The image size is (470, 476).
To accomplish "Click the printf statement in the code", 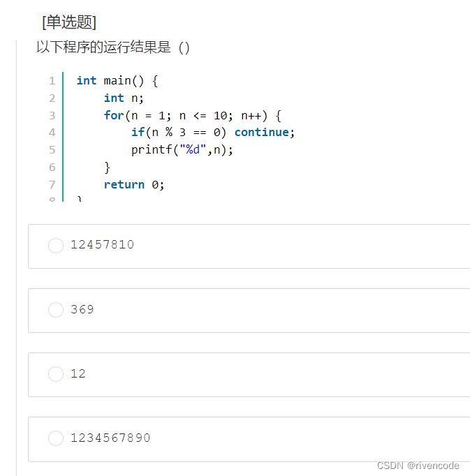I will pyautogui.click(x=182, y=149).
